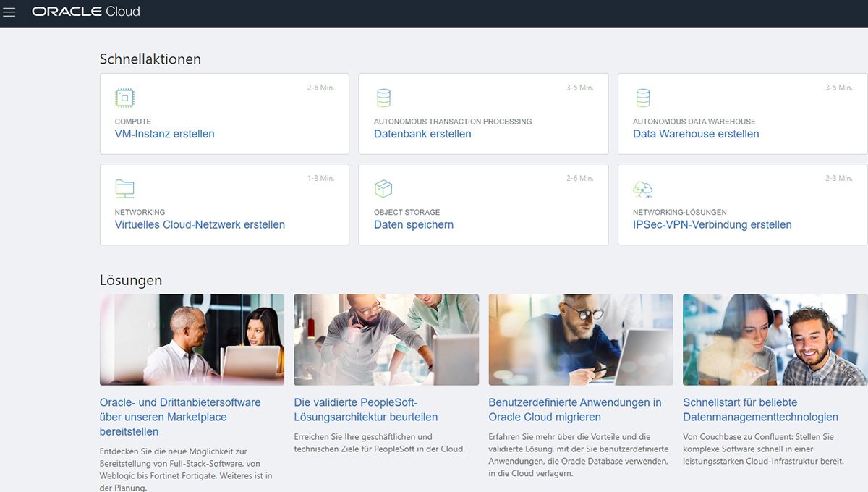Open the hamburger navigation menu
Screen dimensions: 868x492
(9, 12)
